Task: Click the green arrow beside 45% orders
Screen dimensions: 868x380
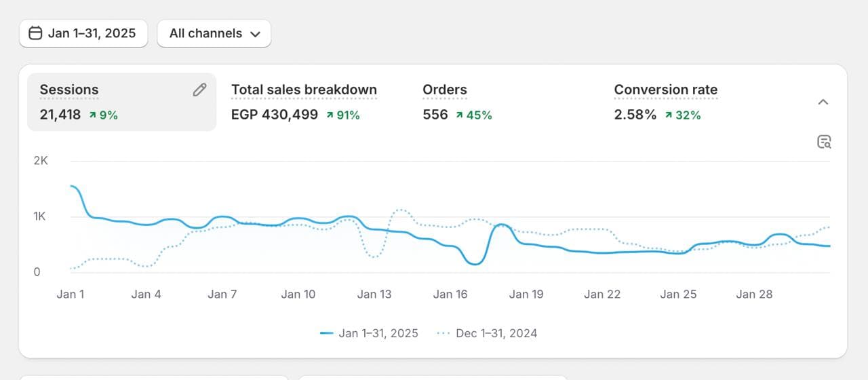Action: tap(459, 115)
